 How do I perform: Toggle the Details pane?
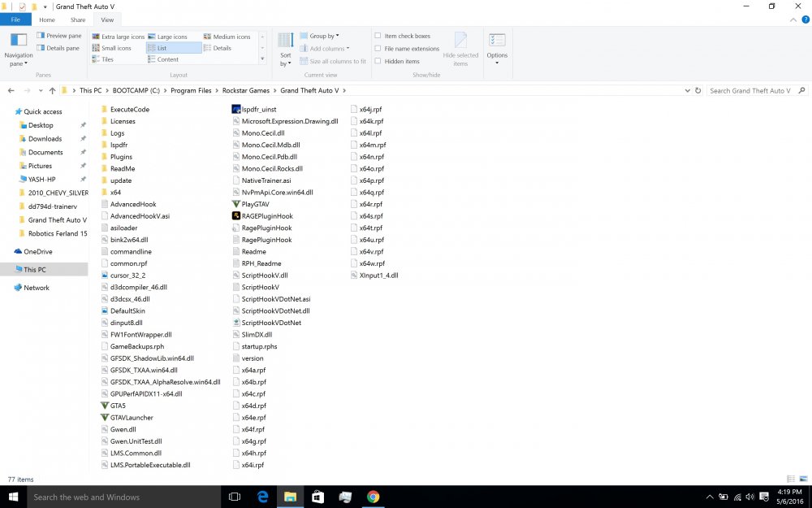pos(58,48)
